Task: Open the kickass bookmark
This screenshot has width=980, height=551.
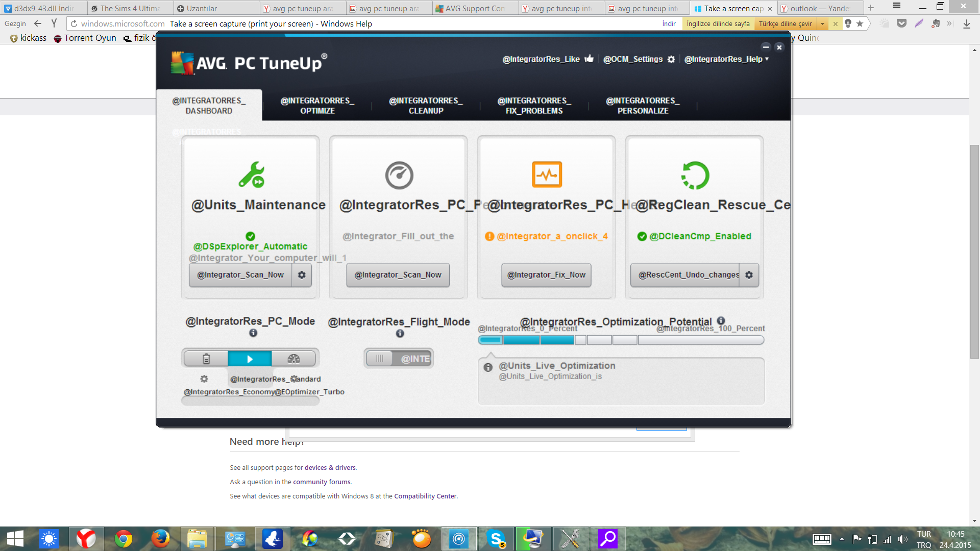Action: pos(28,38)
